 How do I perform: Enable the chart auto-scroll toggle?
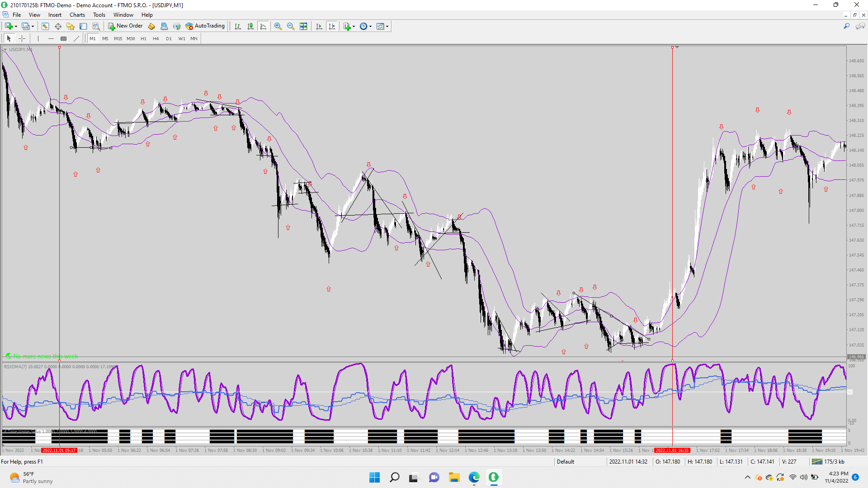[319, 26]
